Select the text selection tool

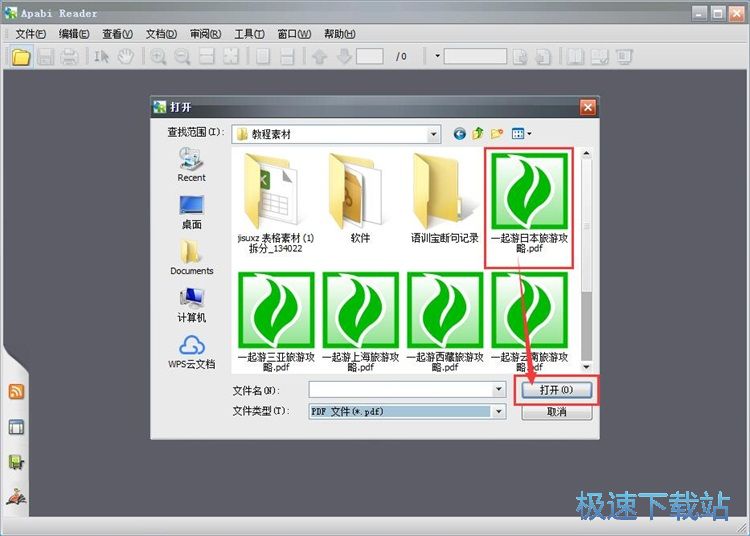(101, 56)
